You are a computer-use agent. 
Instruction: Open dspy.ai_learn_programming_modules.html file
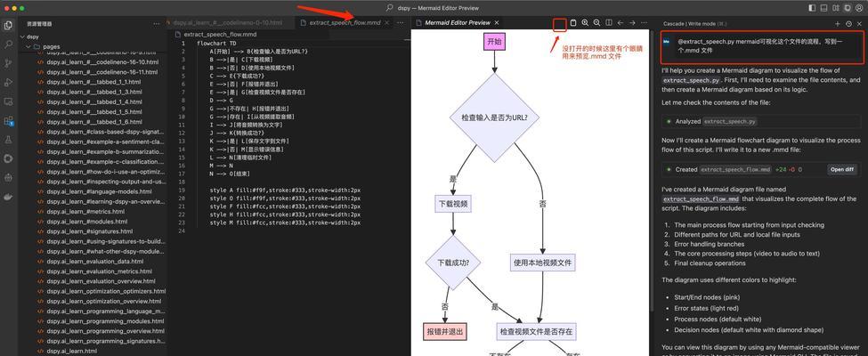(x=105, y=321)
